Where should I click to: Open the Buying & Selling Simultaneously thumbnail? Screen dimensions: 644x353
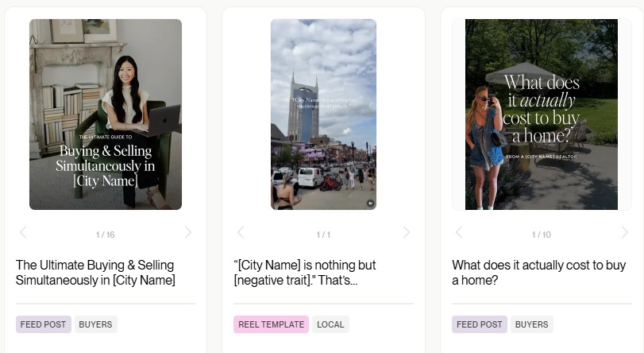pyautogui.click(x=106, y=114)
